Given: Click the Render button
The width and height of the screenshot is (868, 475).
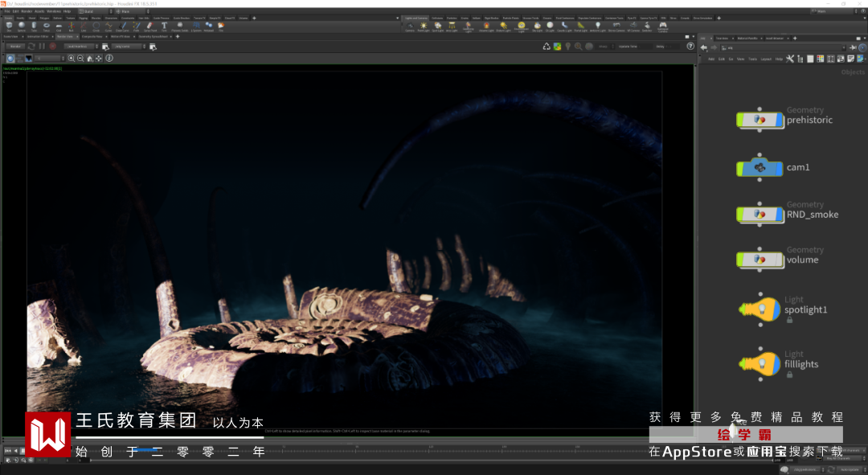Looking at the screenshot, I should click(15, 47).
